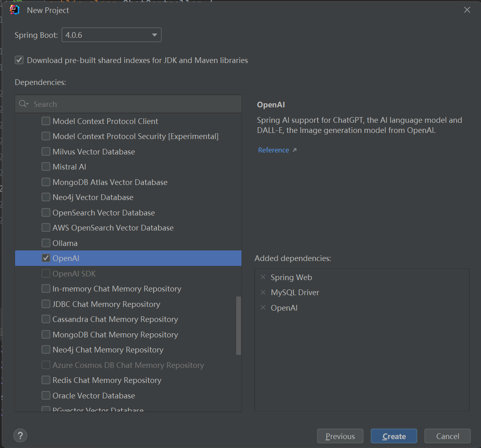Click the OpenAI description heading

[x=271, y=104]
